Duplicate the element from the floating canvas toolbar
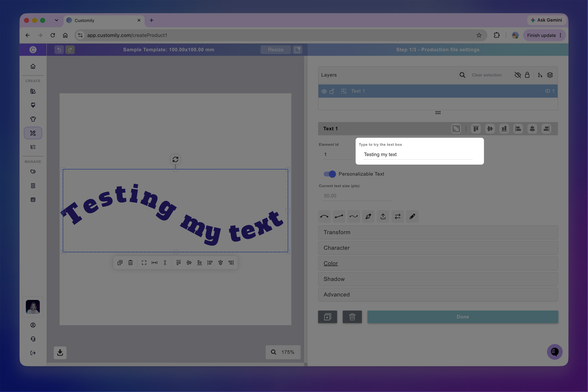Image resolution: width=588 pixels, height=392 pixels. [x=120, y=262]
